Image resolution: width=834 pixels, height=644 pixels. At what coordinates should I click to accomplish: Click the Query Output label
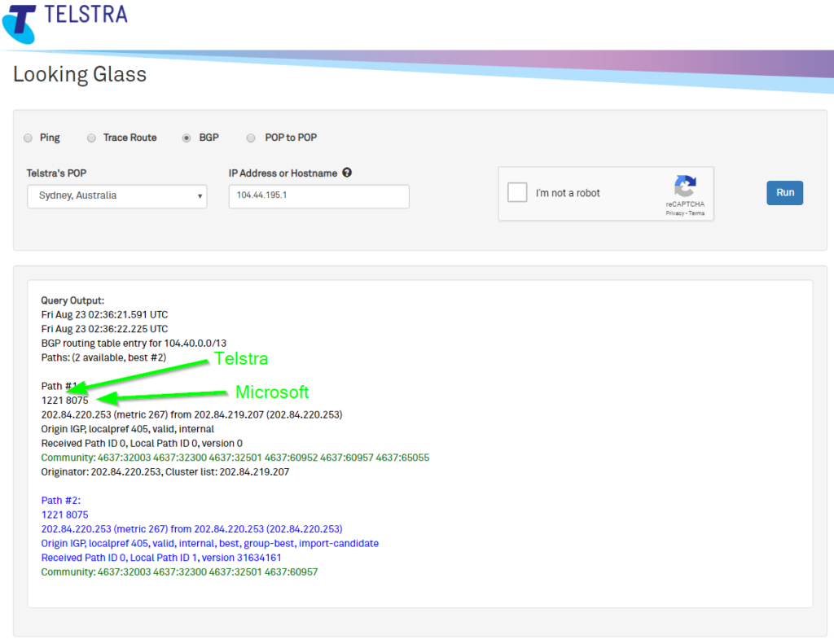point(72,300)
